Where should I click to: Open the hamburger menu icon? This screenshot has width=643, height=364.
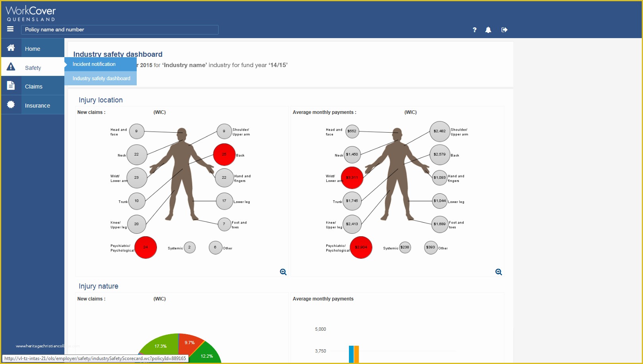[10, 29]
